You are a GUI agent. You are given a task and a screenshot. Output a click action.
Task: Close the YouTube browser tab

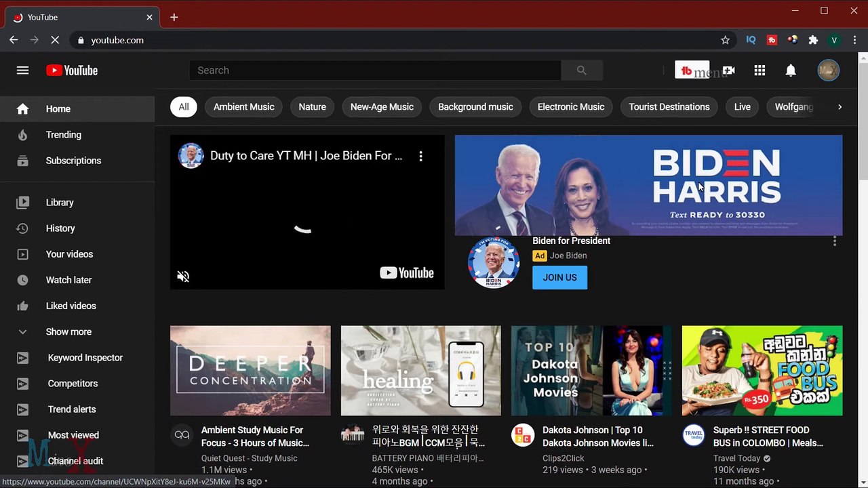click(149, 17)
